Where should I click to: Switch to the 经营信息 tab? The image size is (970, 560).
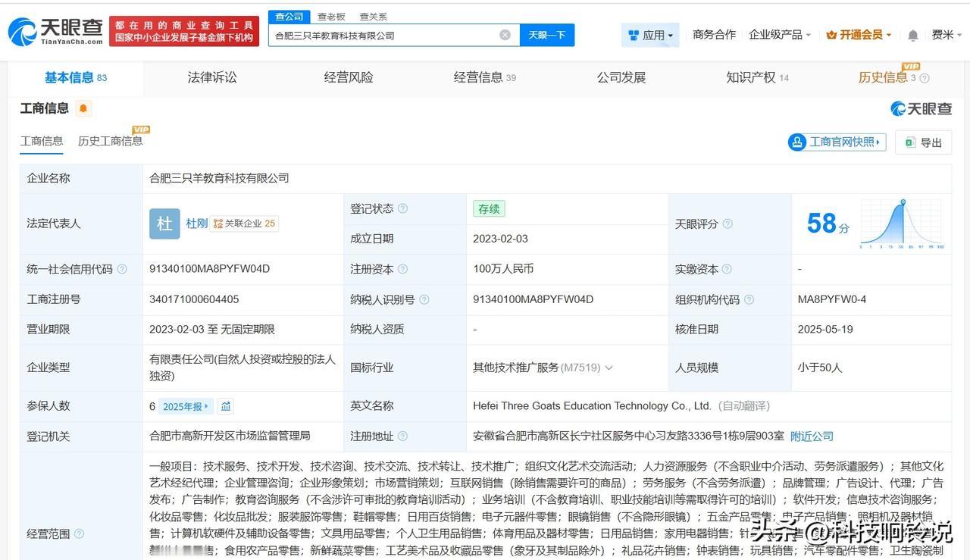(485, 77)
